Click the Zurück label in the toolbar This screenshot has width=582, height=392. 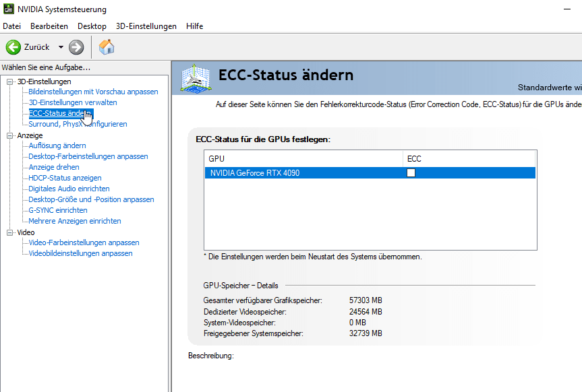36,47
